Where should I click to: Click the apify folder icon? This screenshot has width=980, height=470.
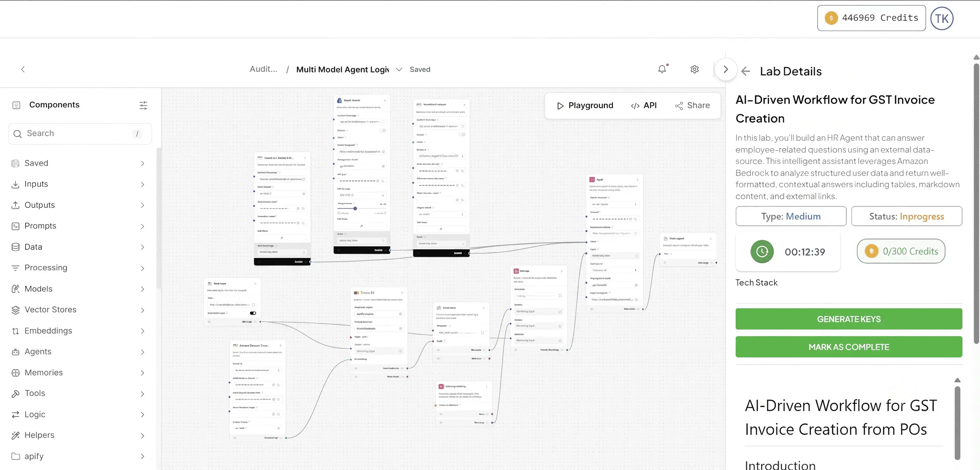[x=15, y=456]
